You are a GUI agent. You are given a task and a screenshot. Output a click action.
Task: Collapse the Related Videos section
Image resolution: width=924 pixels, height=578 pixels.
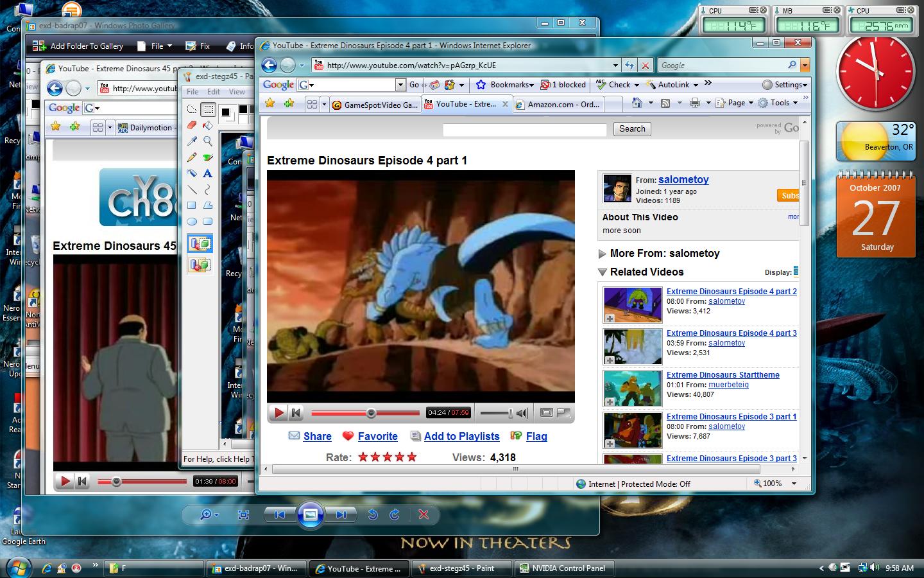602,272
